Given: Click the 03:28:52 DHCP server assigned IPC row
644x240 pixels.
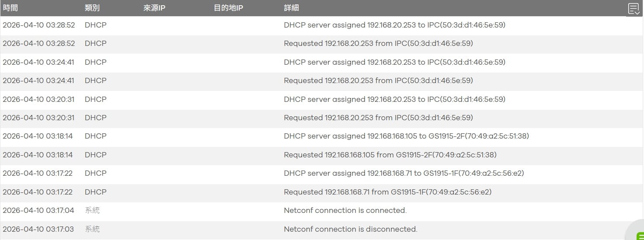Looking at the screenshot, I should point(322,25).
